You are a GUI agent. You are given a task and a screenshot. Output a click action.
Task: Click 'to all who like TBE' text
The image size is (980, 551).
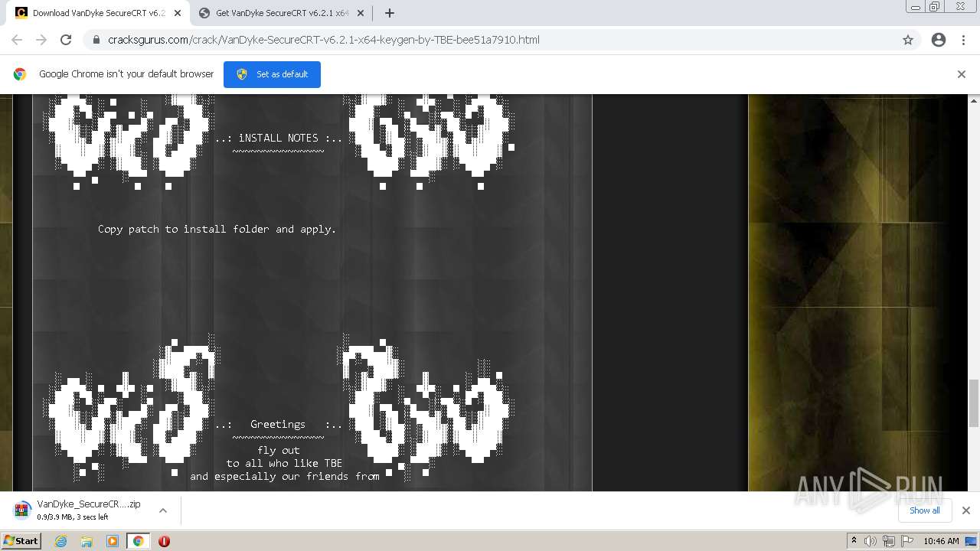coord(284,463)
